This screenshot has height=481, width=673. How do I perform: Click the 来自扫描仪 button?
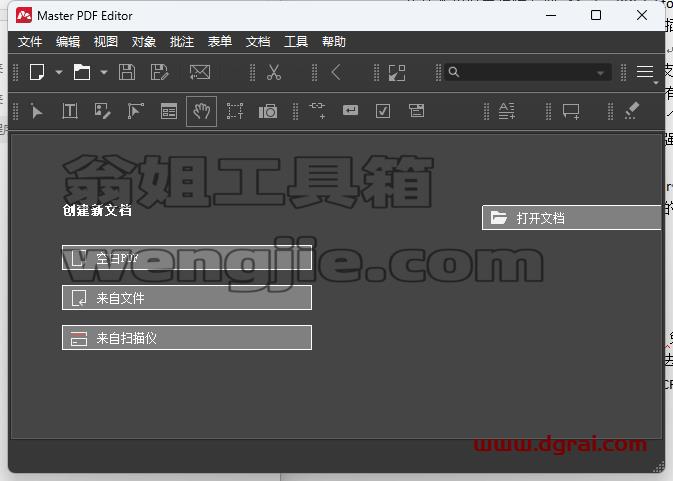pos(187,337)
